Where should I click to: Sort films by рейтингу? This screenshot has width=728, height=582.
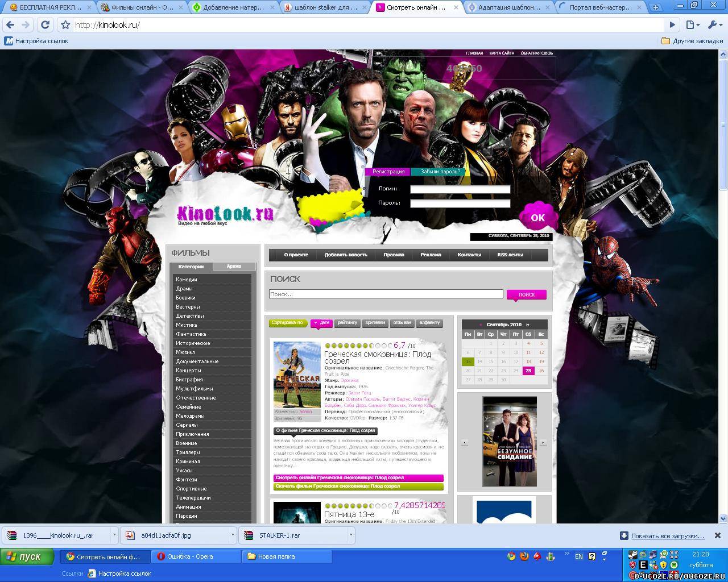point(347,323)
